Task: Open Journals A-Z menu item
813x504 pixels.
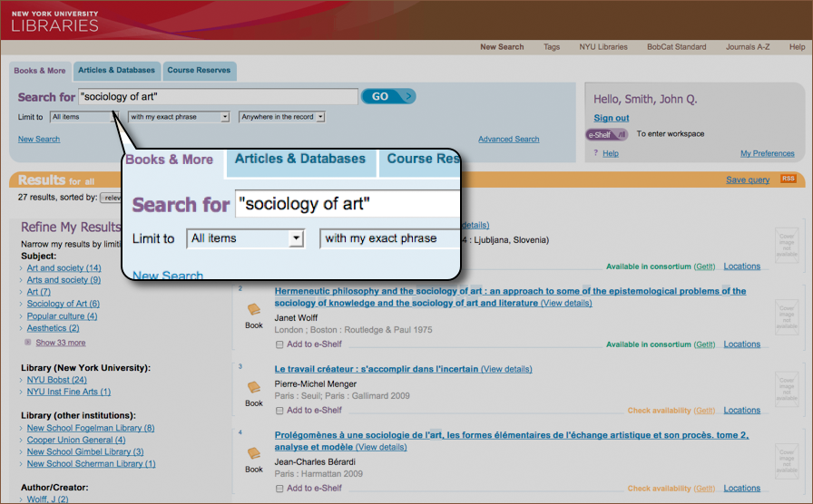Action: coord(748,46)
